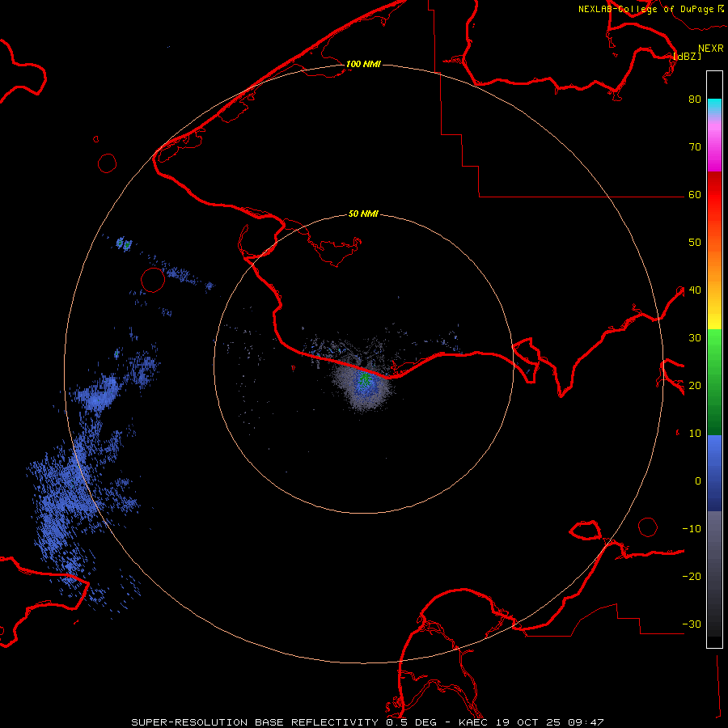Click the '30' value on dBZ scale
This screenshot has height=728, width=728.
click(x=695, y=338)
